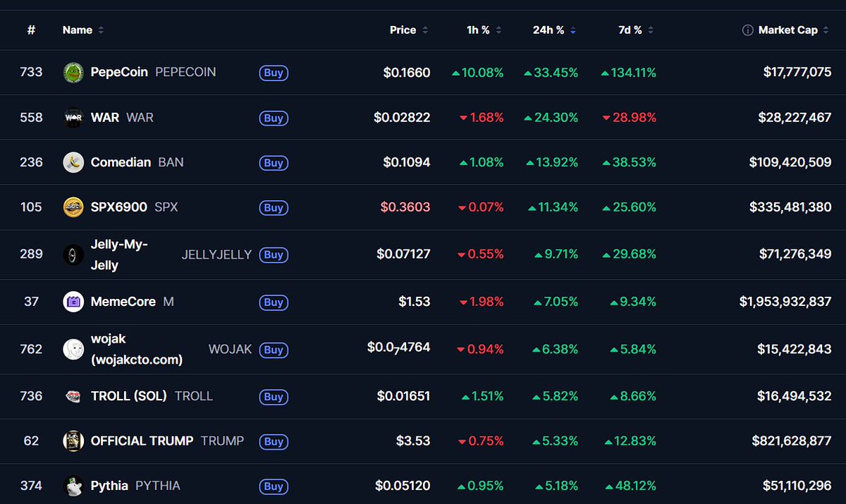Open the Jelly-My-Jelly coin page link

point(119,254)
